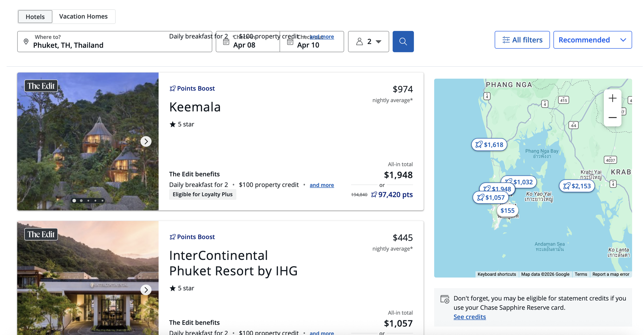Image resolution: width=644 pixels, height=335 pixels.
Task: Advance InterContinental photo carousel arrow
Action: pos(146,290)
